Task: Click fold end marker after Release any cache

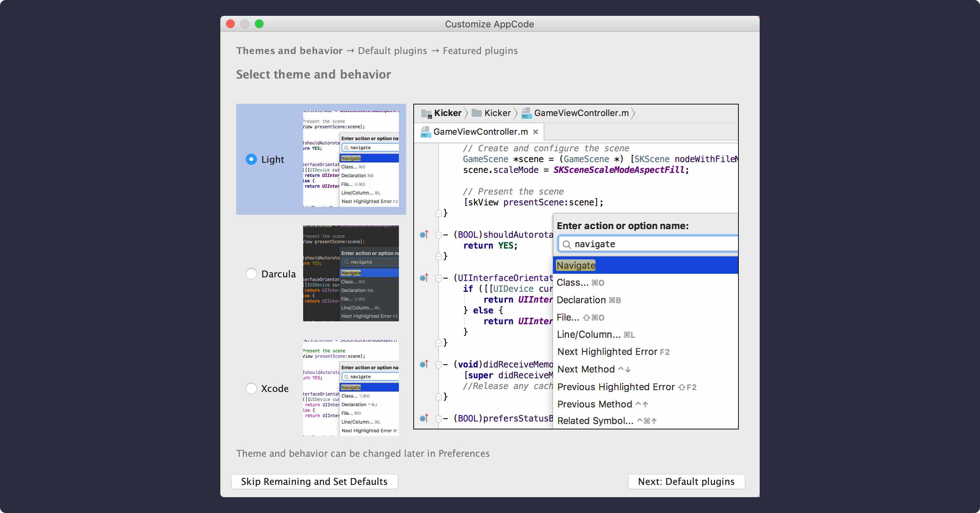Action: 439,397
